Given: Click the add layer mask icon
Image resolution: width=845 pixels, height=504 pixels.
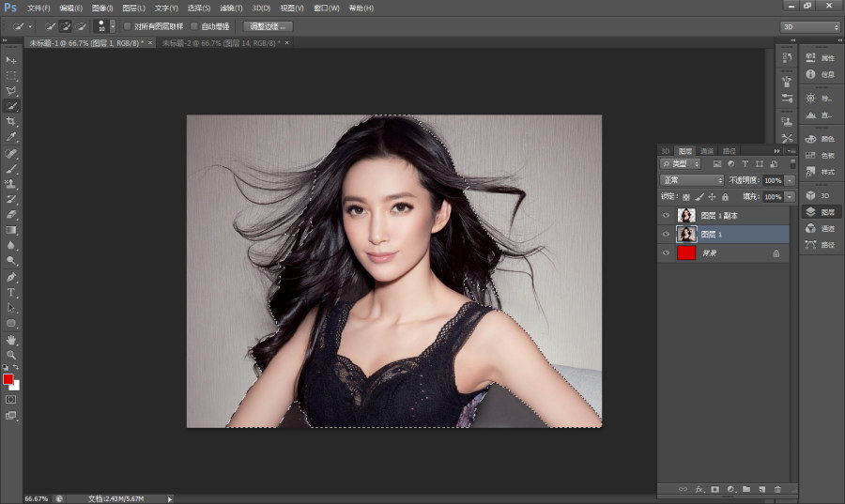Looking at the screenshot, I should (x=714, y=490).
